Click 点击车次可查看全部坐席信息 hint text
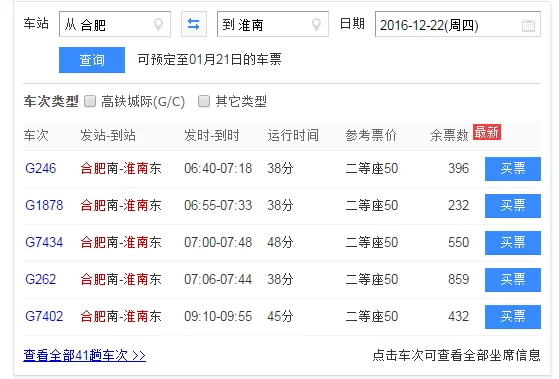The image size is (559, 379). pos(457,355)
